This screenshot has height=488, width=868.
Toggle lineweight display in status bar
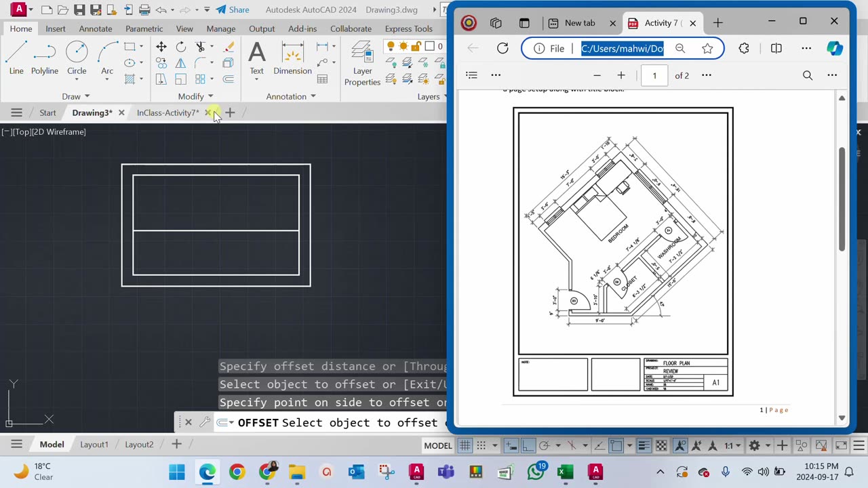644,445
